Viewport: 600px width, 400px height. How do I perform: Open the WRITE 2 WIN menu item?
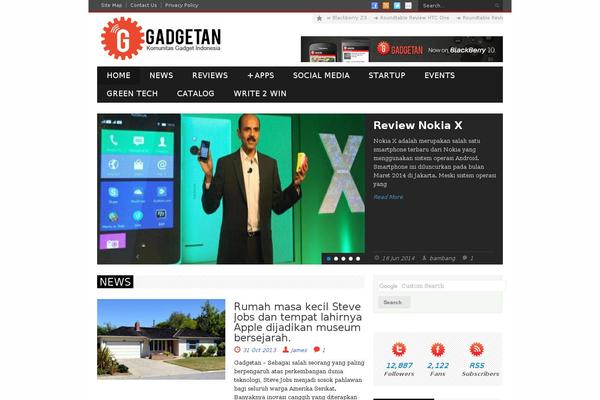tap(260, 93)
